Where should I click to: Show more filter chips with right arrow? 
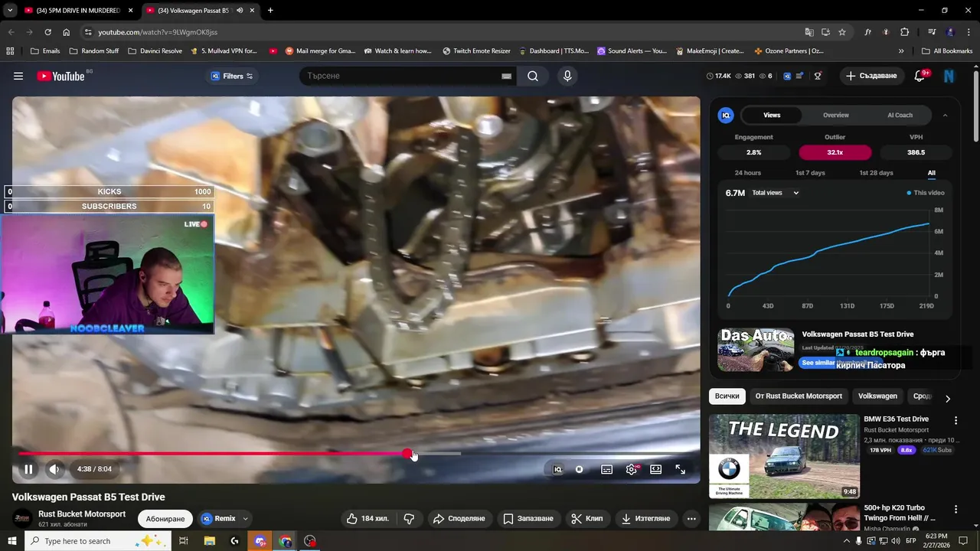[x=948, y=399]
